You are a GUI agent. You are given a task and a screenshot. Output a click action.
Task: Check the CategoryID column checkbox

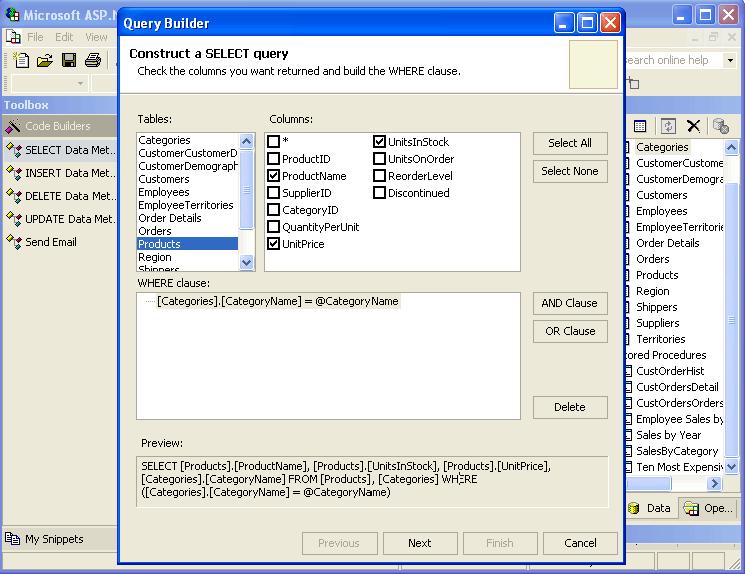273,210
